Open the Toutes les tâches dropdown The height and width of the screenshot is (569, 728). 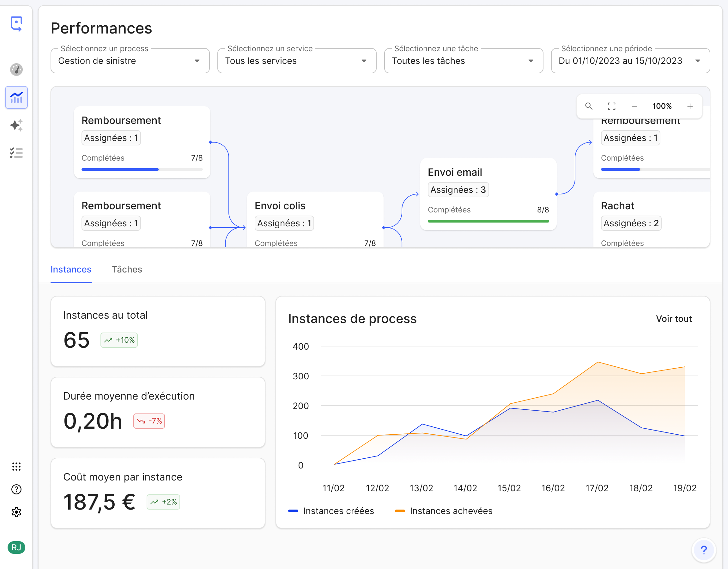[x=463, y=61]
